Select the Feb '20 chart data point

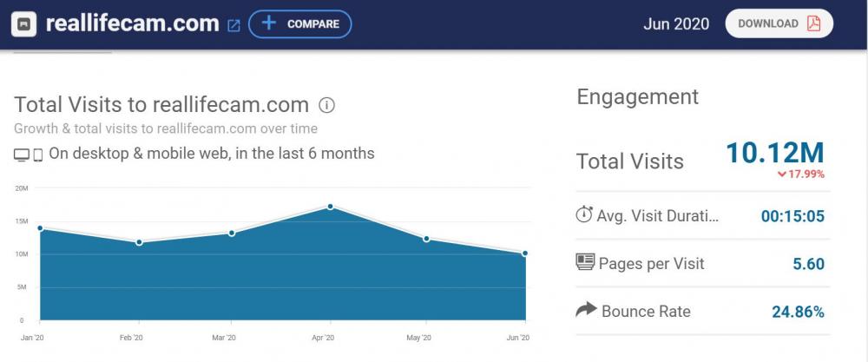(139, 242)
